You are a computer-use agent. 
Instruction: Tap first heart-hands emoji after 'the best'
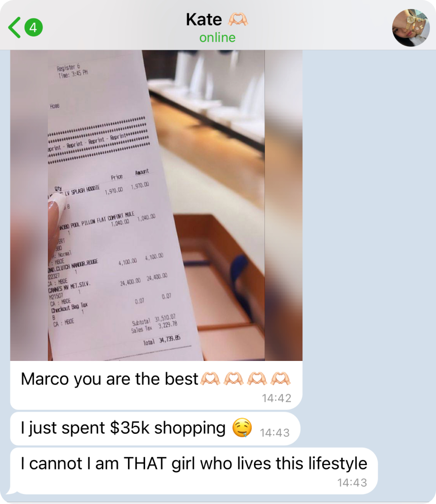pyautogui.click(x=210, y=378)
